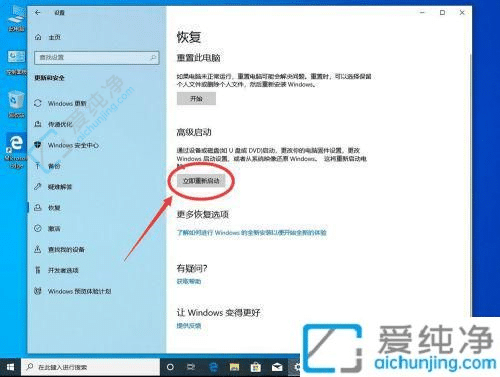Open File Explorer from the taskbar

pyautogui.click(x=234, y=367)
